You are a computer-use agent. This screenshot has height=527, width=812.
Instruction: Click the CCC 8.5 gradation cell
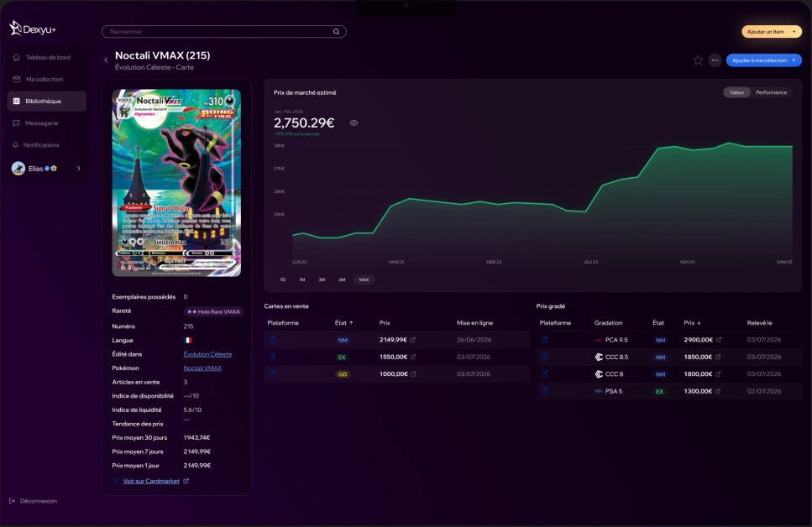point(611,357)
